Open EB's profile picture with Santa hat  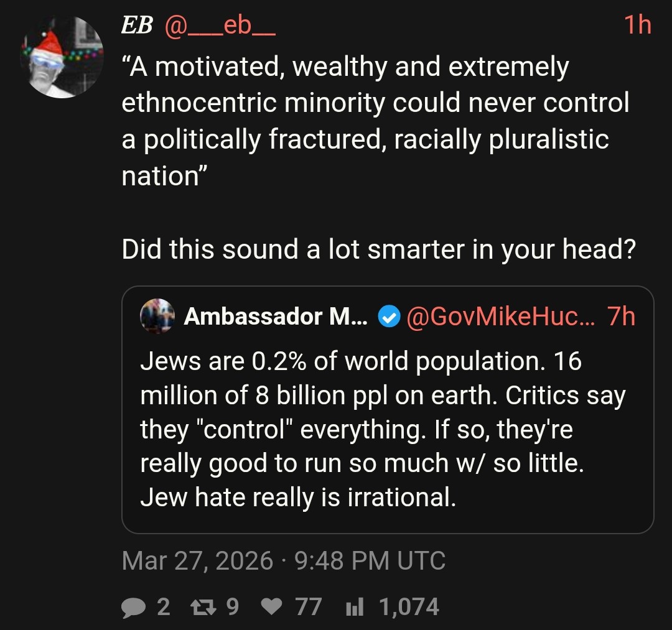click(x=62, y=57)
